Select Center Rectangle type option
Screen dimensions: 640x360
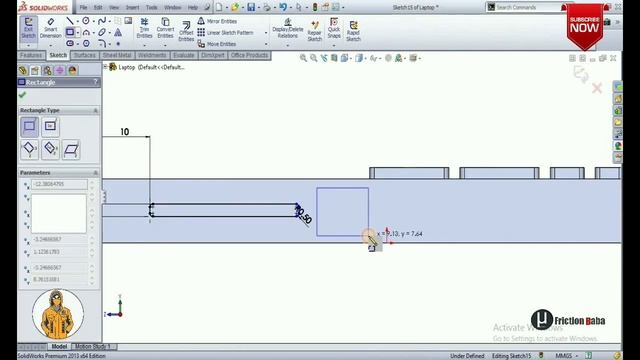[50, 126]
